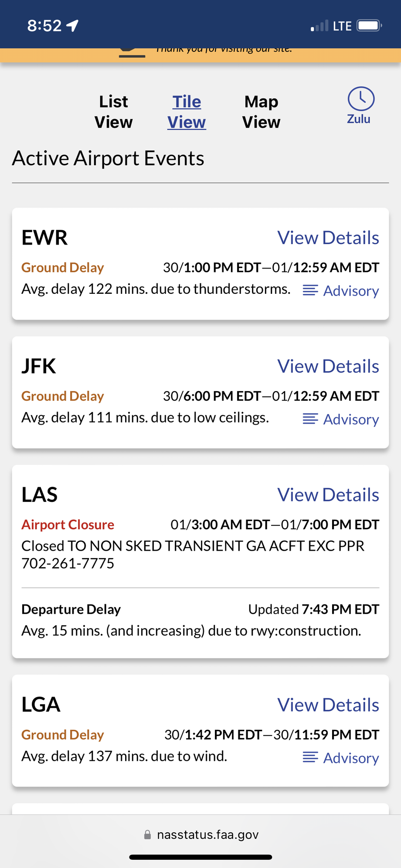Tap the battery icon in status bar
This screenshot has width=401, height=868.
(x=369, y=26)
